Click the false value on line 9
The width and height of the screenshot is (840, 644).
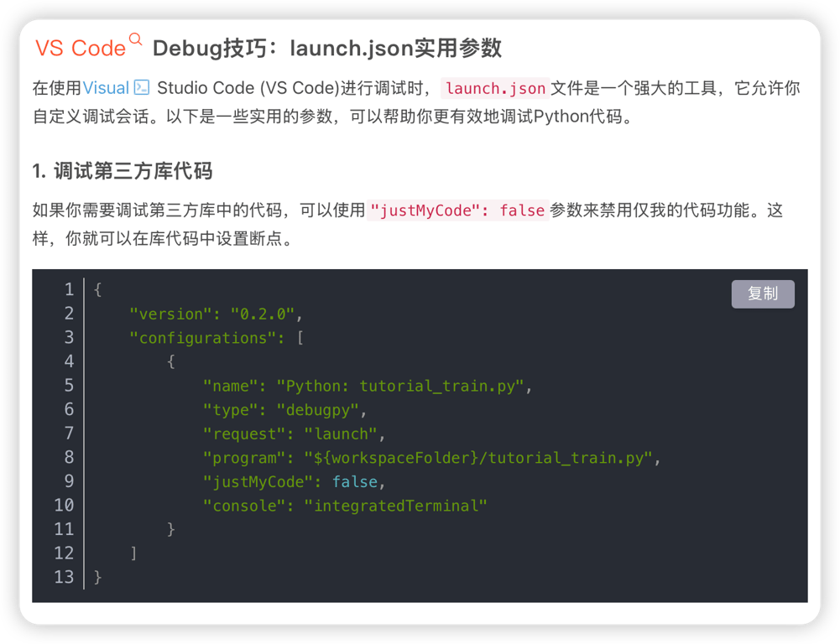pos(355,482)
